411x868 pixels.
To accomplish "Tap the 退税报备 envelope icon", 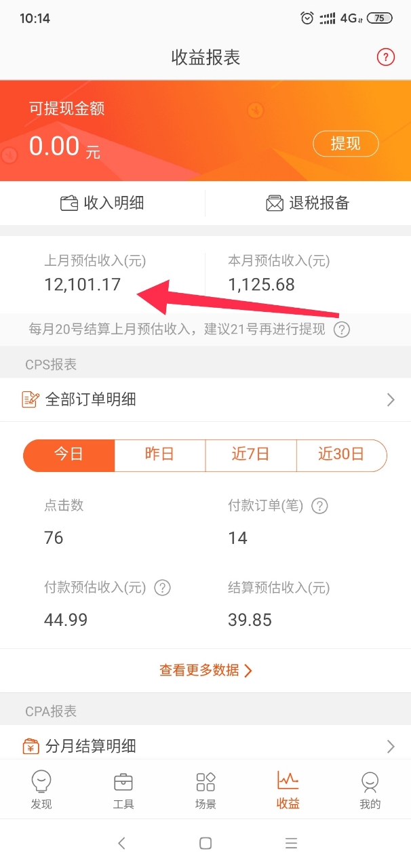I will point(275,203).
